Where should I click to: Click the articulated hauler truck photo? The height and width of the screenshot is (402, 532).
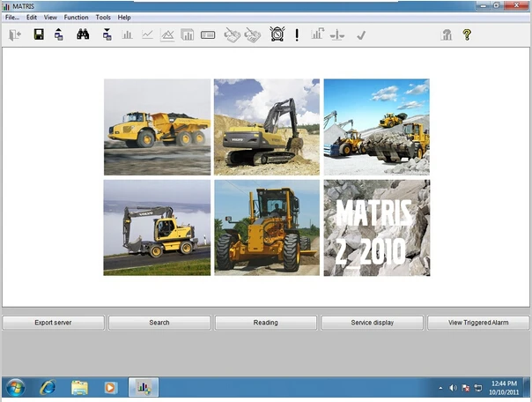157,127
